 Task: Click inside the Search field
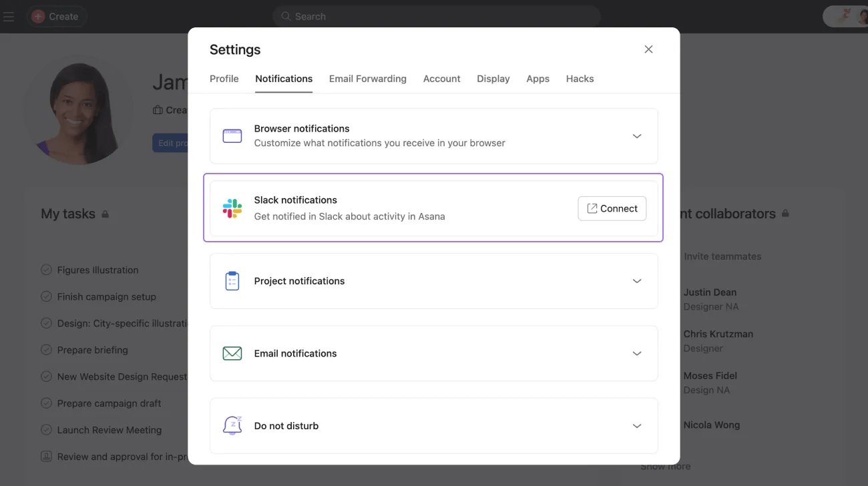click(x=434, y=16)
